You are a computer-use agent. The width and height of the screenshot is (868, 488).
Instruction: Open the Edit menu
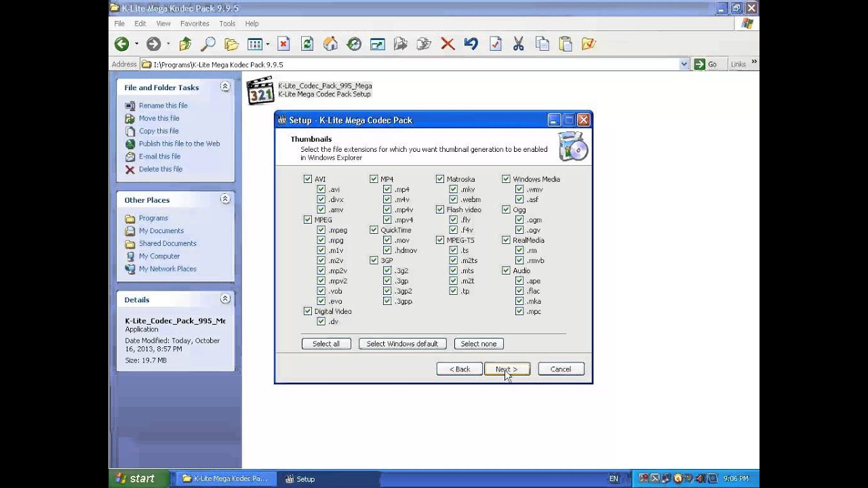[140, 23]
